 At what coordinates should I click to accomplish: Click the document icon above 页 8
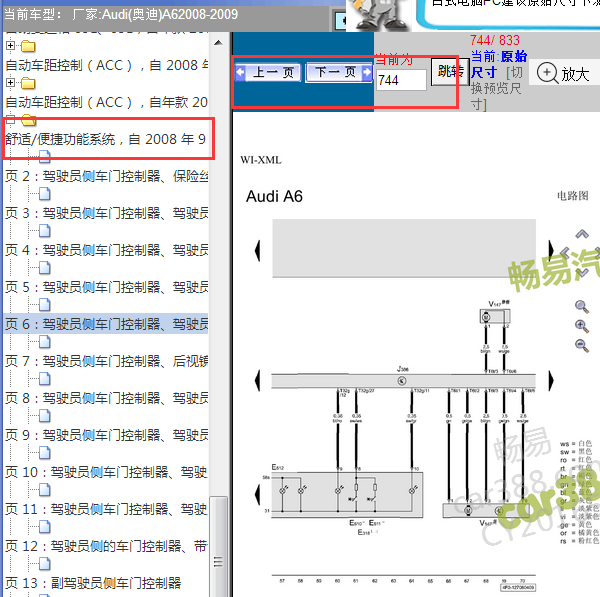point(45,379)
